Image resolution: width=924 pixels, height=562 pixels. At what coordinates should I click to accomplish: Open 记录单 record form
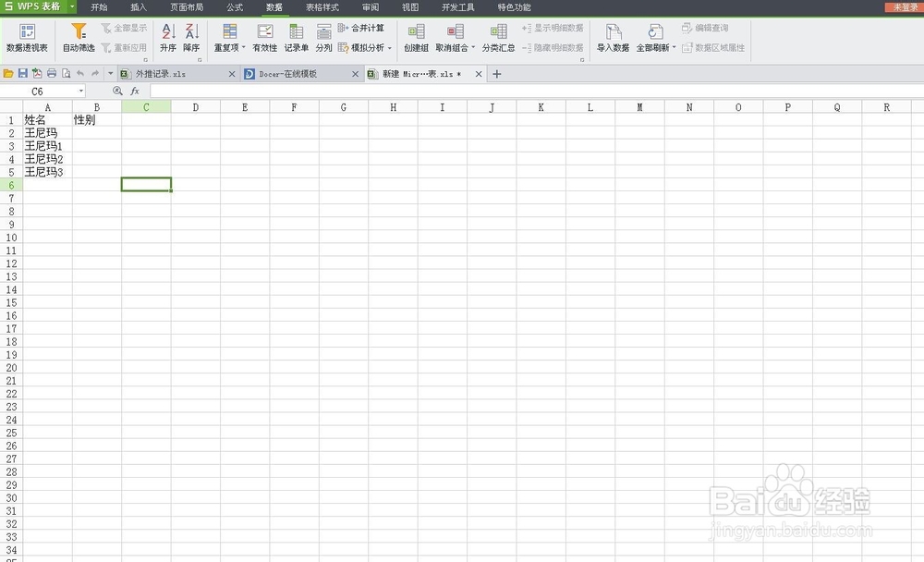pos(297,38)
